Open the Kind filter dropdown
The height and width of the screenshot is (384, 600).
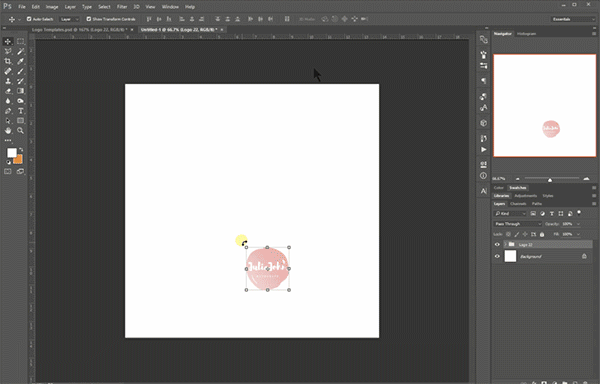[x=510, y=213]
